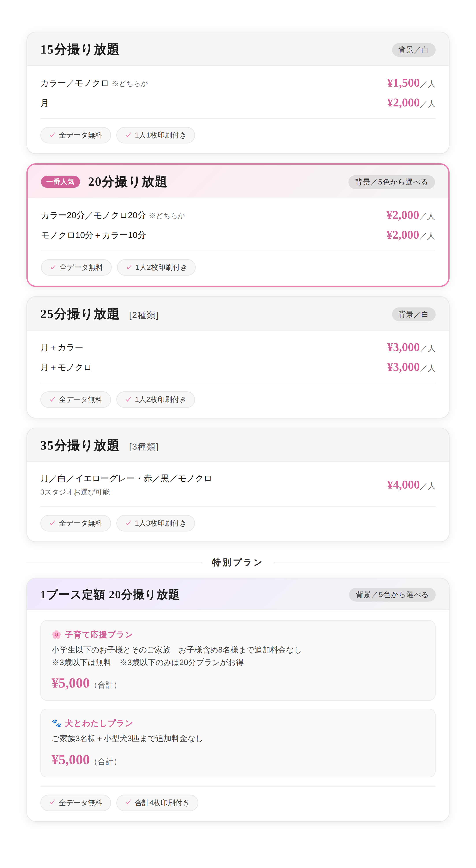
Task: Open the 35分撮り放題 plan heading
Action: coord(80,445)
